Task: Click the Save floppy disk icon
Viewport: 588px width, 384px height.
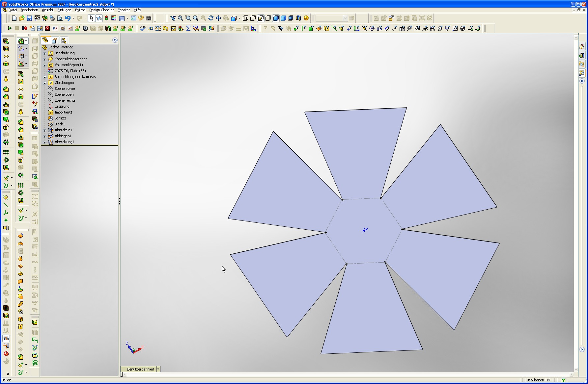Action: click(x=30, y=18)
